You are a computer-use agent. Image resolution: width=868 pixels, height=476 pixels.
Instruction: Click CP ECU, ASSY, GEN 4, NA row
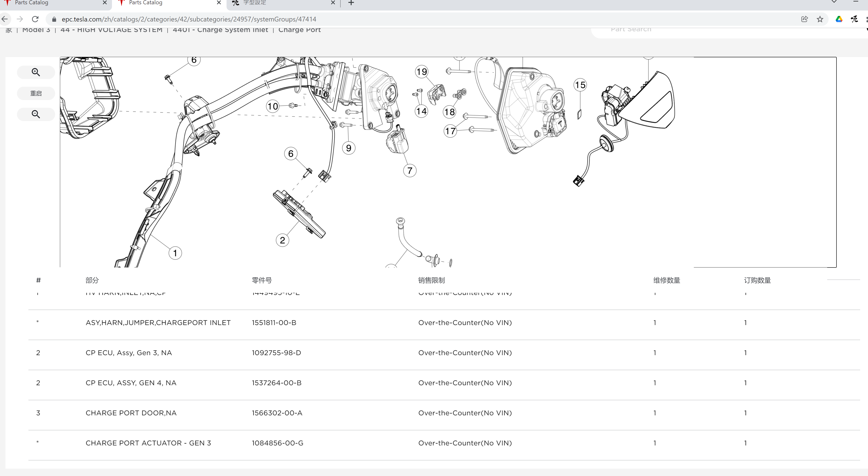[131, 383]
